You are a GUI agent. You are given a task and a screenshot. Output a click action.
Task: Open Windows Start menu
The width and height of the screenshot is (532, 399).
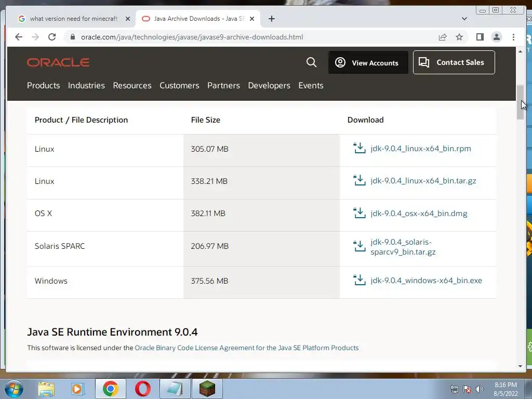pyautogui.click(x=14, y=389)
